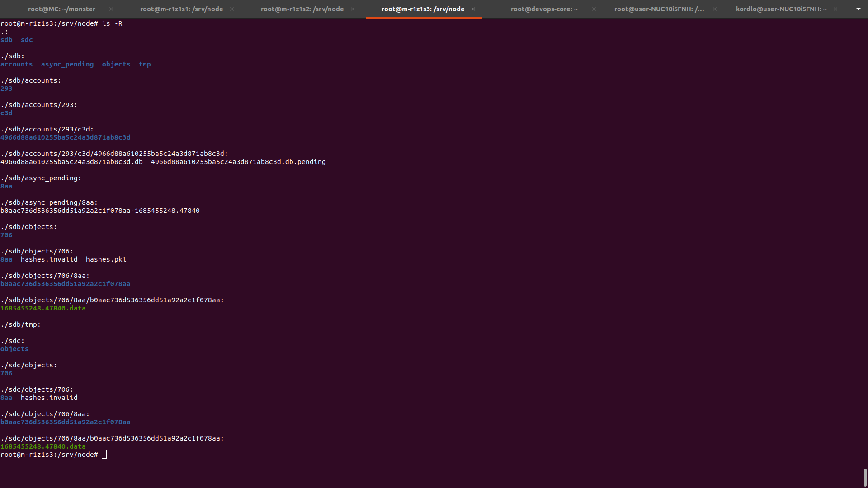Screen dimensions: 868x488
Task: Switch to the root@m-r1z1s2: /srv/node tab
Action: (x=302, y=9)
